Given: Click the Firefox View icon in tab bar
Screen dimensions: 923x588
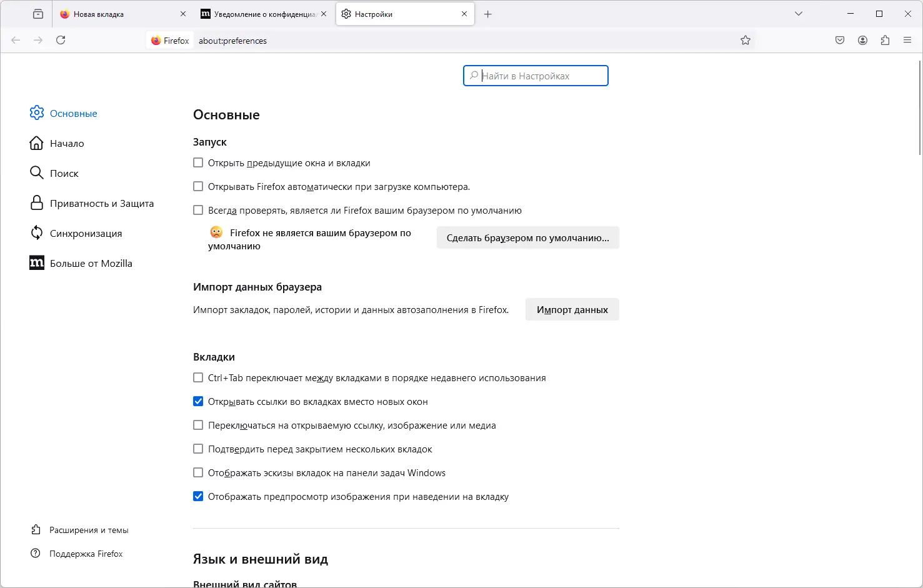Looking at the screenshot, I should [38, 14].
